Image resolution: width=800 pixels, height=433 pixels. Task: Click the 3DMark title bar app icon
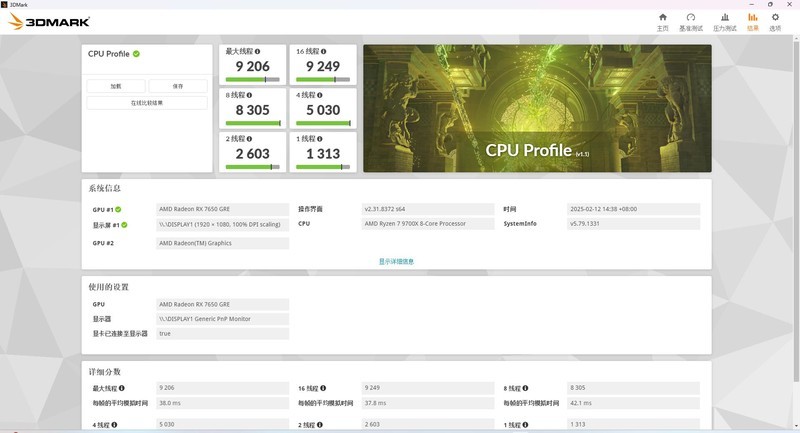tap(4, 4)
